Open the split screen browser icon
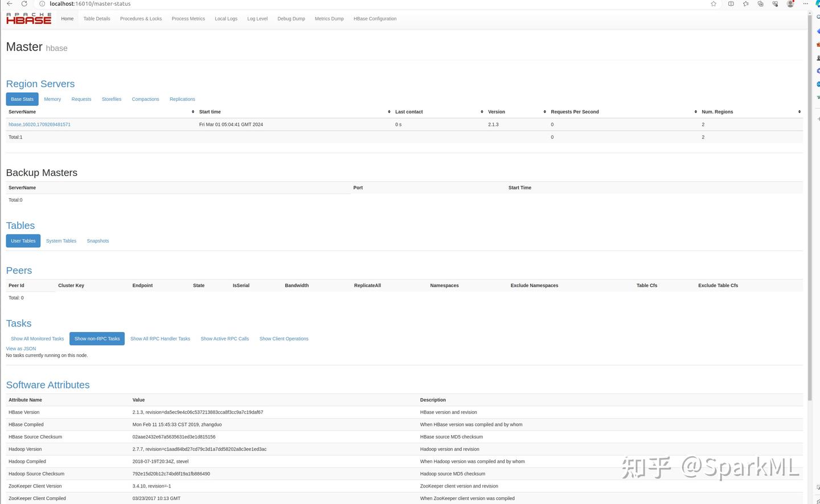The image size is (820, 504). click(730, 4)
